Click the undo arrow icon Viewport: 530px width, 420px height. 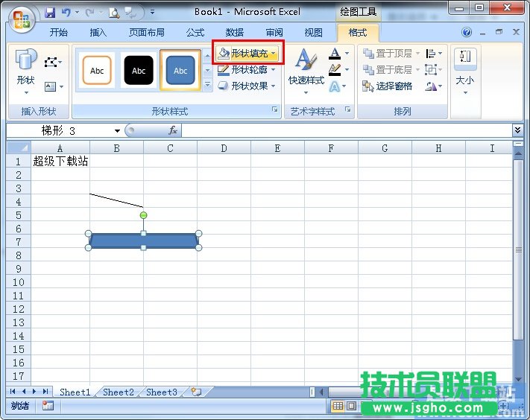tap(66, 12)
